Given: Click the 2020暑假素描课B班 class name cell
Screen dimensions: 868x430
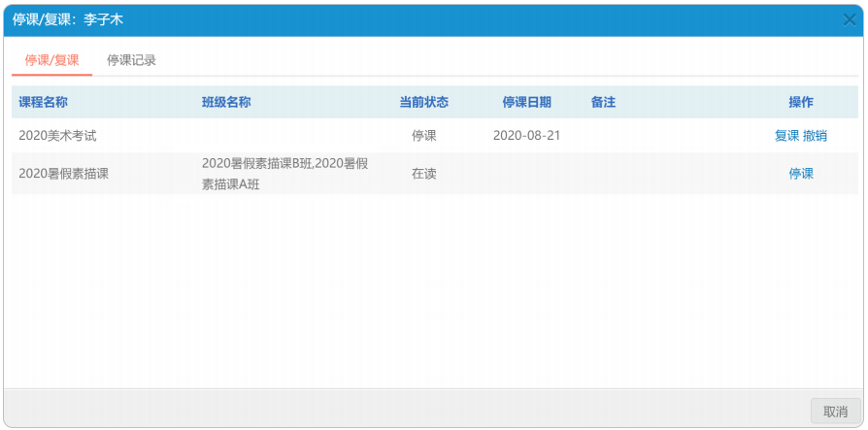Looking at the screenshot, I should 284,174.
